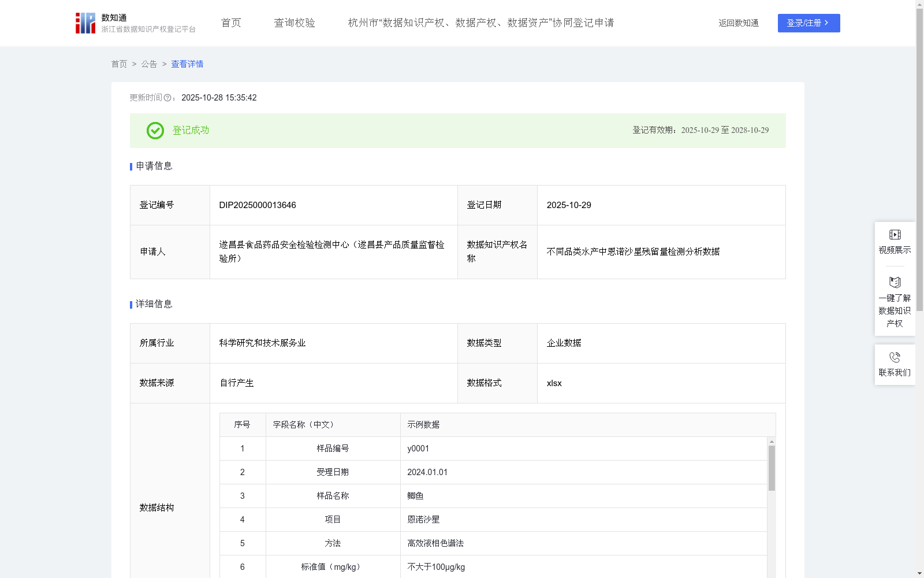This screenshot has width=924, height=578.
Task: Click the table's inner scrollbar up arrow
Action: click(x=772, y=442)
